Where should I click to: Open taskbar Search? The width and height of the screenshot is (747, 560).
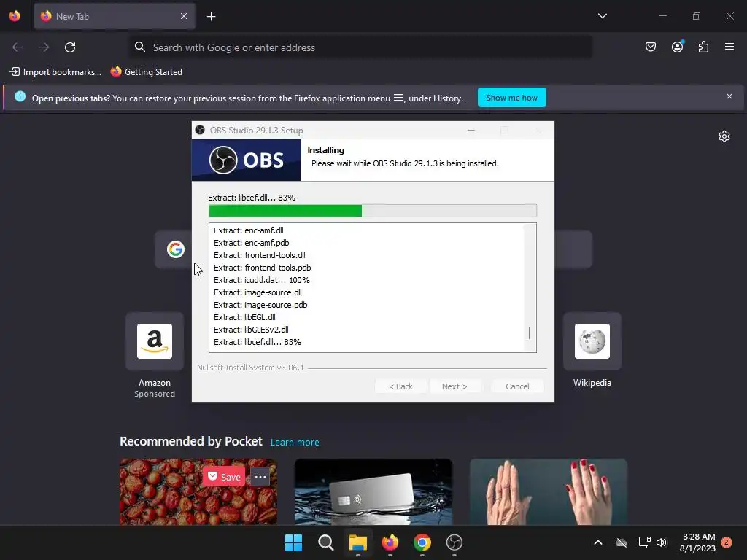click(x=326, y=542)
